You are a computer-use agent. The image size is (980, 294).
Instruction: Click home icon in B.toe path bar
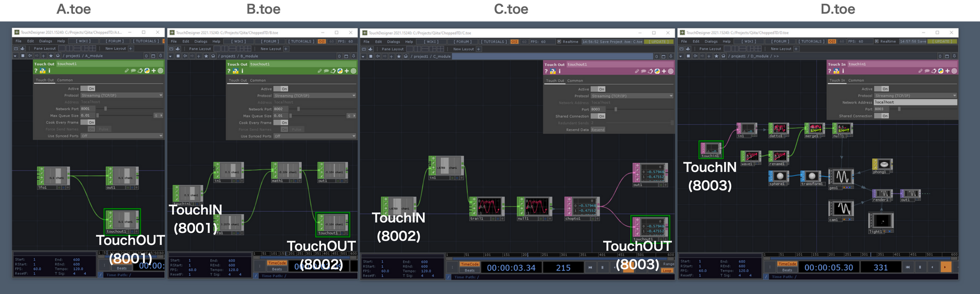[x=213, y=56]
